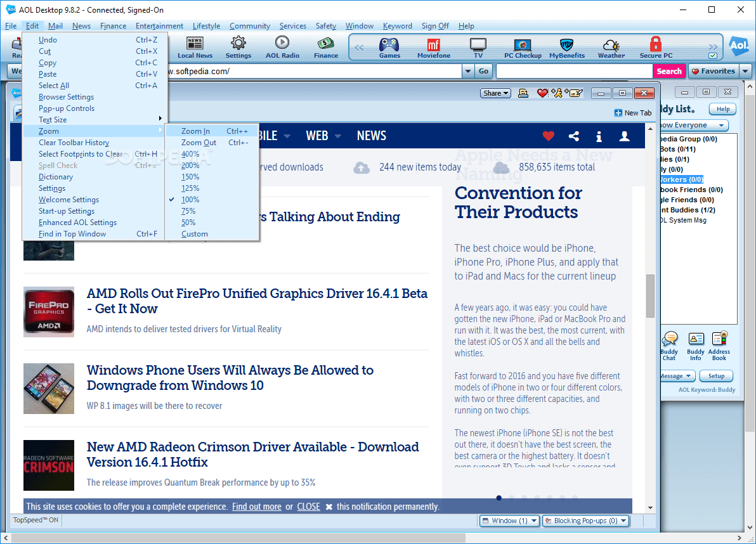Viewport: 756px width, 544px height.
Task: Choose Browser Settings from Edit menu
Action: tap(94, 97)
